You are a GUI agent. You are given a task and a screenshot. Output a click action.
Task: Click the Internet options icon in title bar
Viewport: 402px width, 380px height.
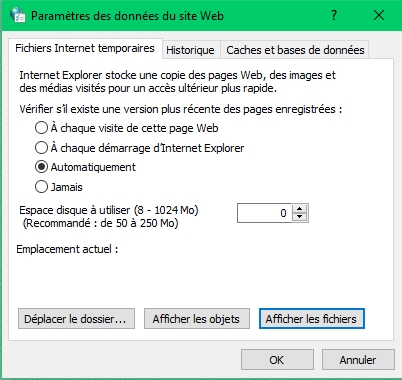tap(18, 15)
